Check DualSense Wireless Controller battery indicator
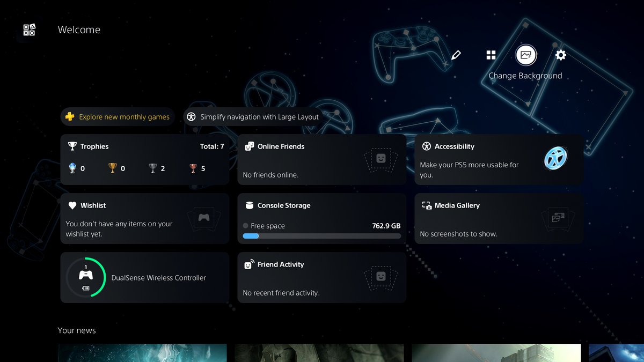The height and width of the screenshot is (362, 644). point(85,277)
